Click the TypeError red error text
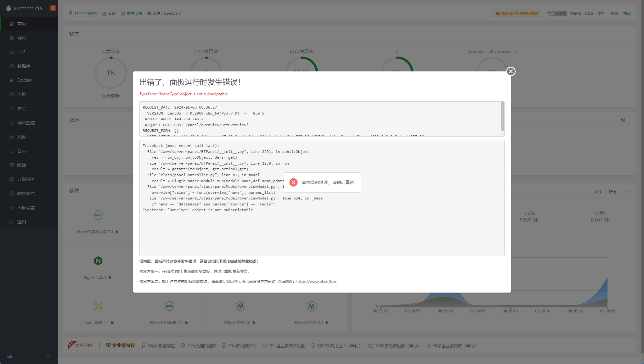Viewport: 644px width, 364px height. [x=184, y=94]
